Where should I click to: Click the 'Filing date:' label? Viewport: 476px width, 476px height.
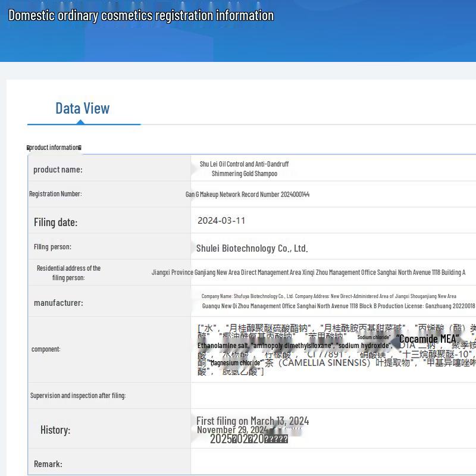(x=55, y=223)
